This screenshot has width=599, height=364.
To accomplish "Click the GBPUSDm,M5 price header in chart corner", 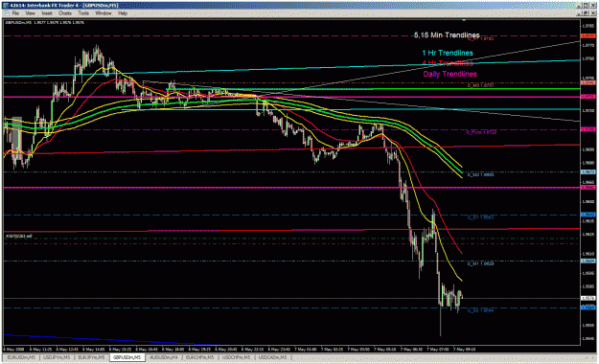I will tap(44, 23).
